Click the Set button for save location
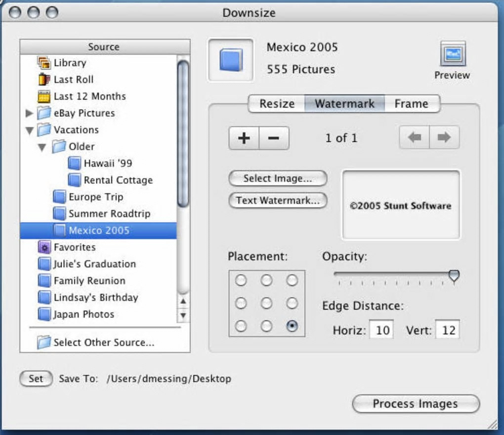The width and height of the screenshot is (504, 435). [x=36, y=378]
